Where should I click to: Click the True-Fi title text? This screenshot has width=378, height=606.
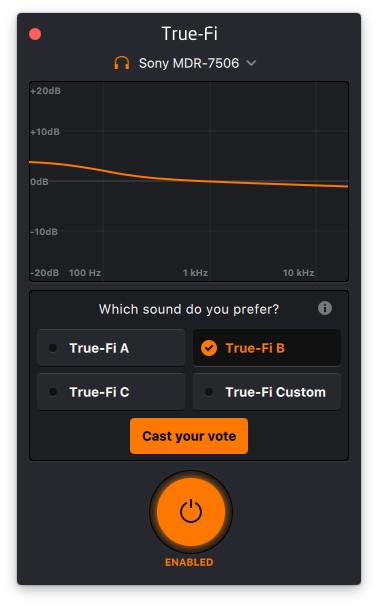click(189, 34)
